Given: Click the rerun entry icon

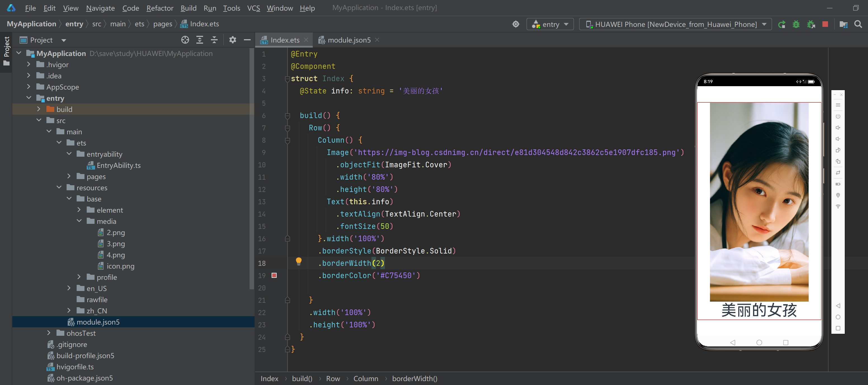Looking at the screenshot, I should tap(781, 24).
